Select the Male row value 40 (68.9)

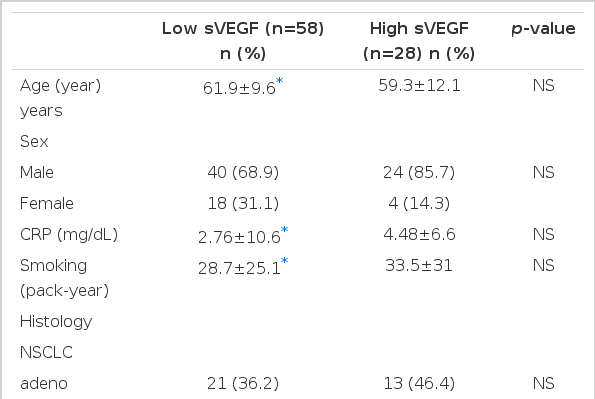[x=243, y=172]
